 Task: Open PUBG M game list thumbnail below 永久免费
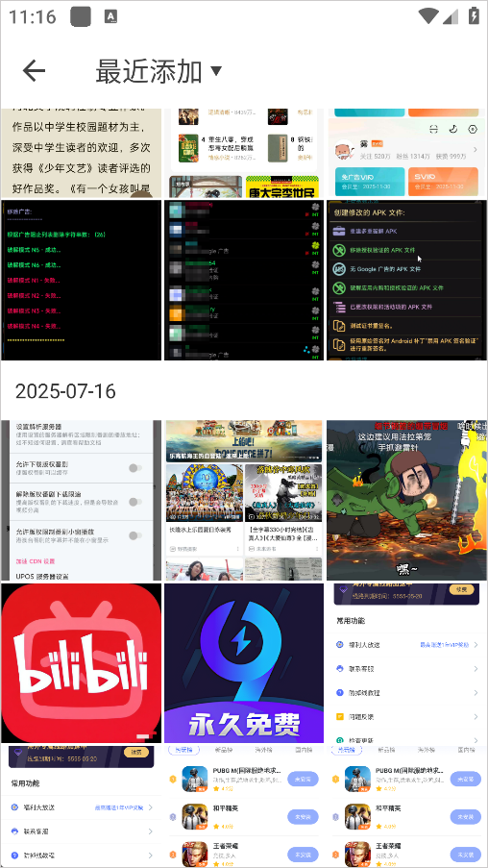tap(244, 806)
